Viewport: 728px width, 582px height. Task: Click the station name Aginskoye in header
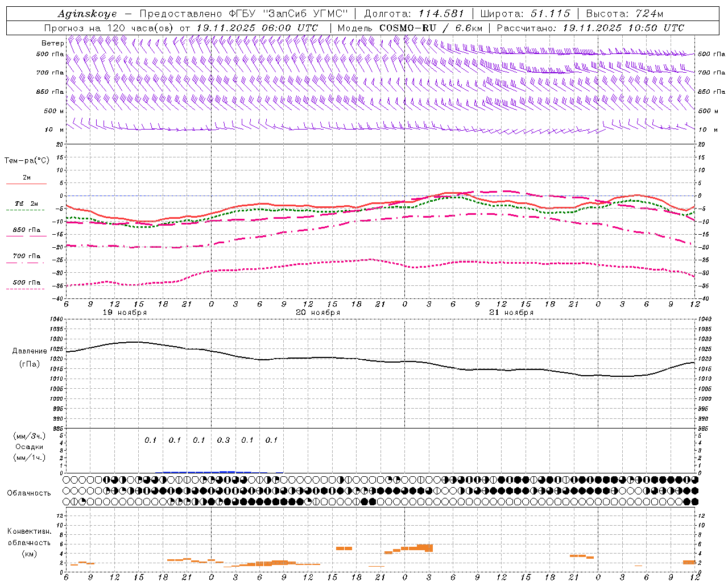(x=87, y=14)
